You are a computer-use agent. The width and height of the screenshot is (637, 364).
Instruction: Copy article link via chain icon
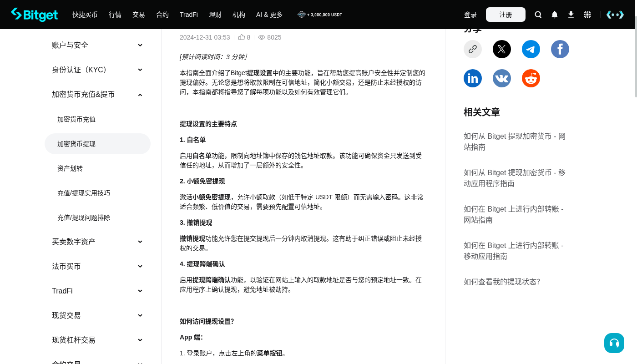point(473,49)
